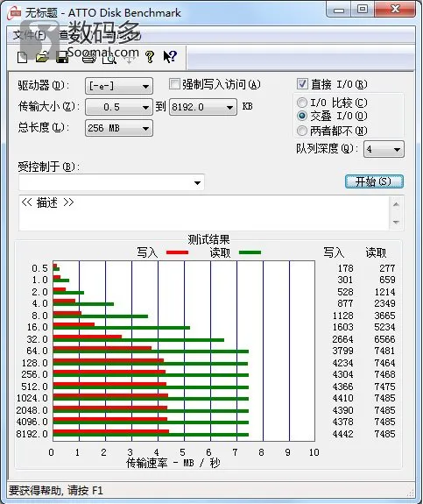Click the 开始(S) start button
The height and width of the screenshot is (504, 423).
click(x=374, y=181)
